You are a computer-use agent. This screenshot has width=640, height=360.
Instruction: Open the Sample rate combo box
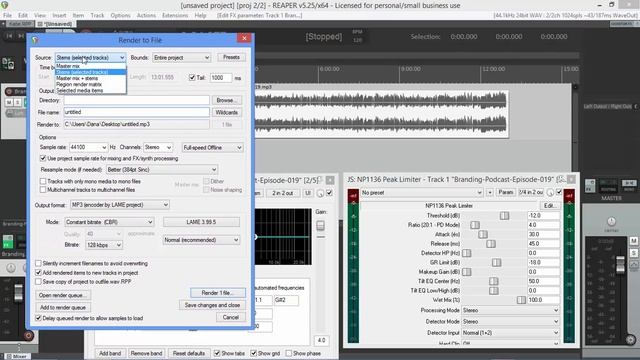[x=88, y=147]
